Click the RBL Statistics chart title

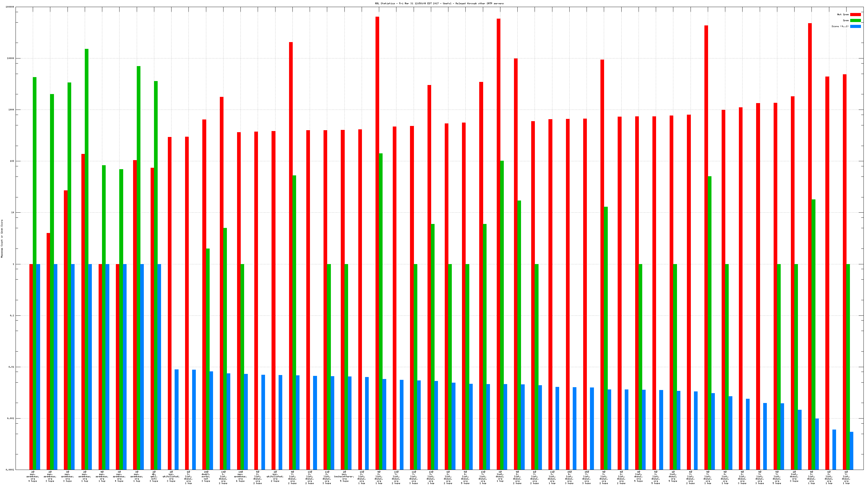[x=439, y=3]
